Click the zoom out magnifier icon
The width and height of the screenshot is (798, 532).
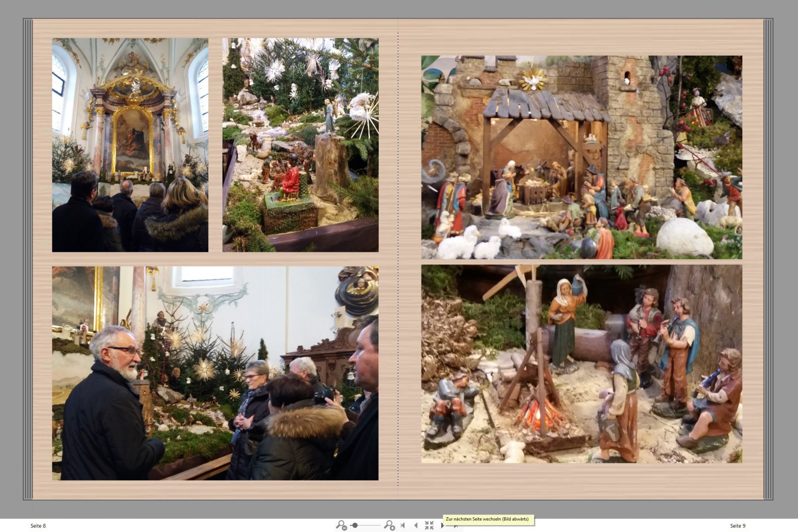coord(341,525)
